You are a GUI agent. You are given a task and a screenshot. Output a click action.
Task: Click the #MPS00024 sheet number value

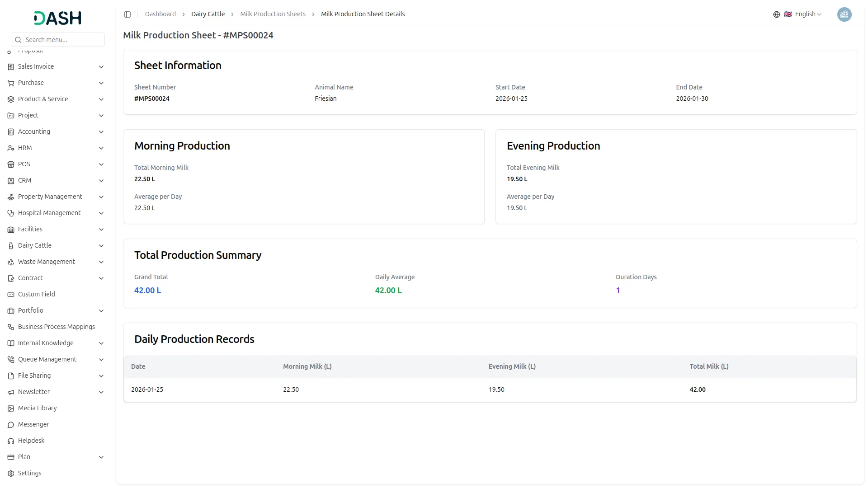coord(152,99)
